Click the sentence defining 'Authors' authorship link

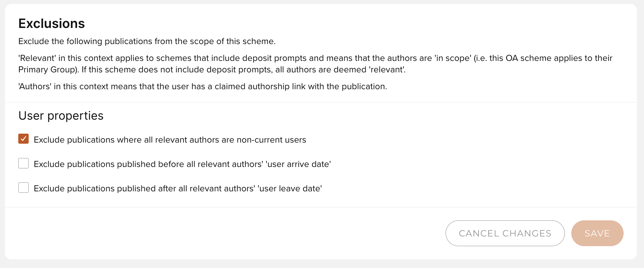[203, 86]
